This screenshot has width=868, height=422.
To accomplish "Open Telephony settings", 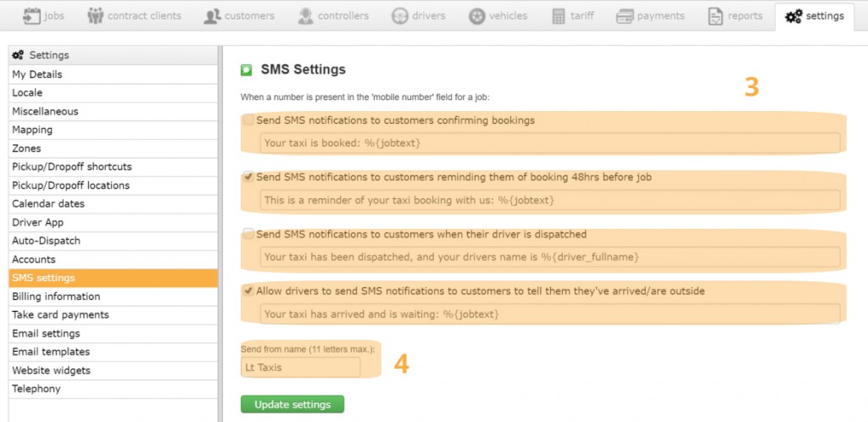I will 114,389.
